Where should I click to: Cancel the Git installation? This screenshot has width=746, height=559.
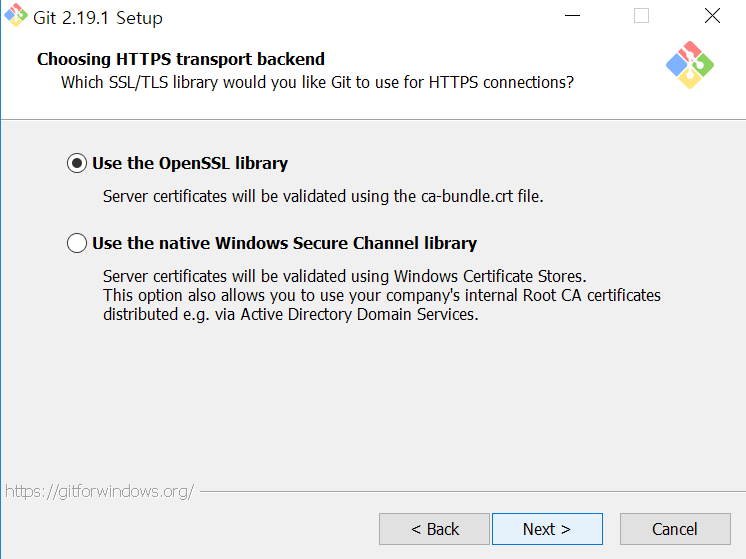pos(675,529)
